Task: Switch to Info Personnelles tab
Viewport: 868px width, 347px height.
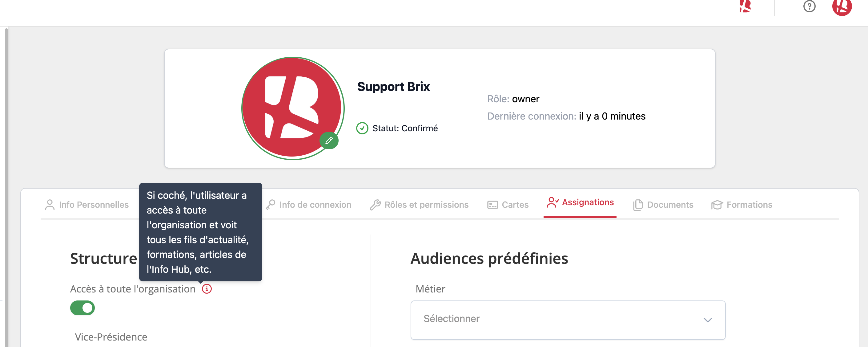Action: point(87,205)
